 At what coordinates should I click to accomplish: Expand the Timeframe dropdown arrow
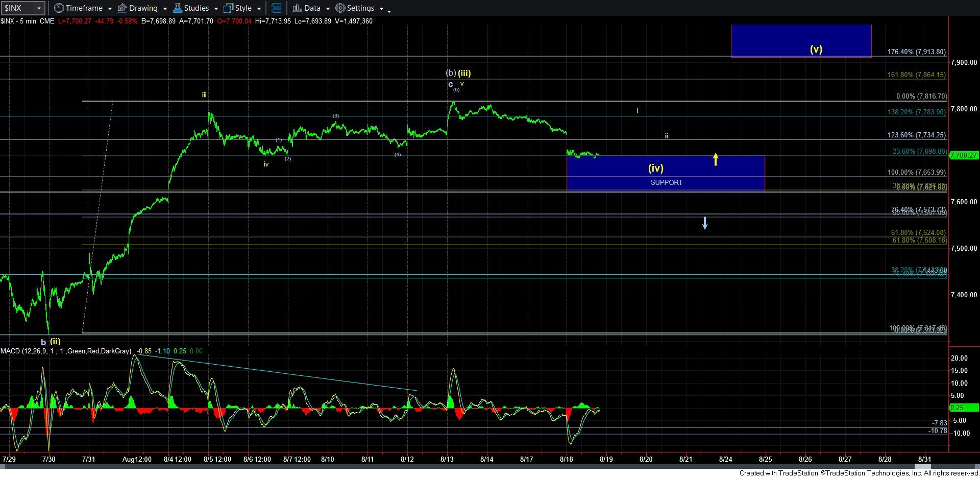point(110,9)
